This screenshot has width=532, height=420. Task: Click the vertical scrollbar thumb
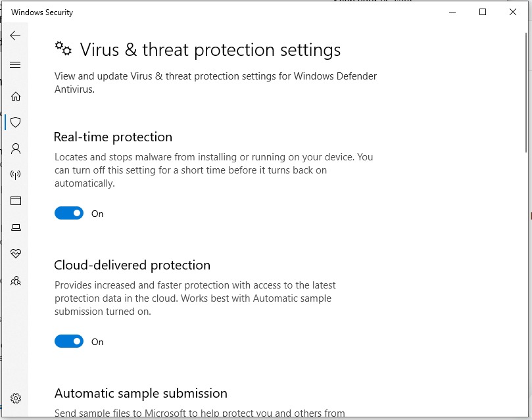[527, 92]
